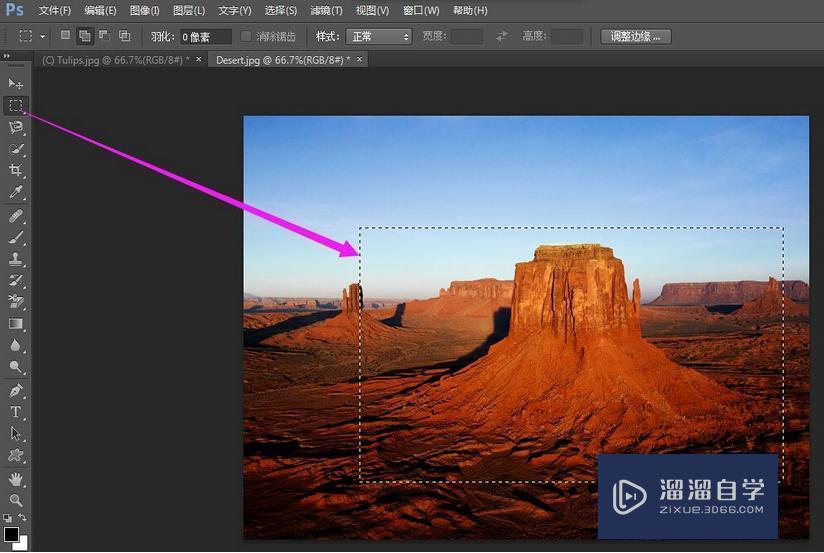Click the black foreground color swatch
This screenshot has height=553, width=824.
pos(11,534)
